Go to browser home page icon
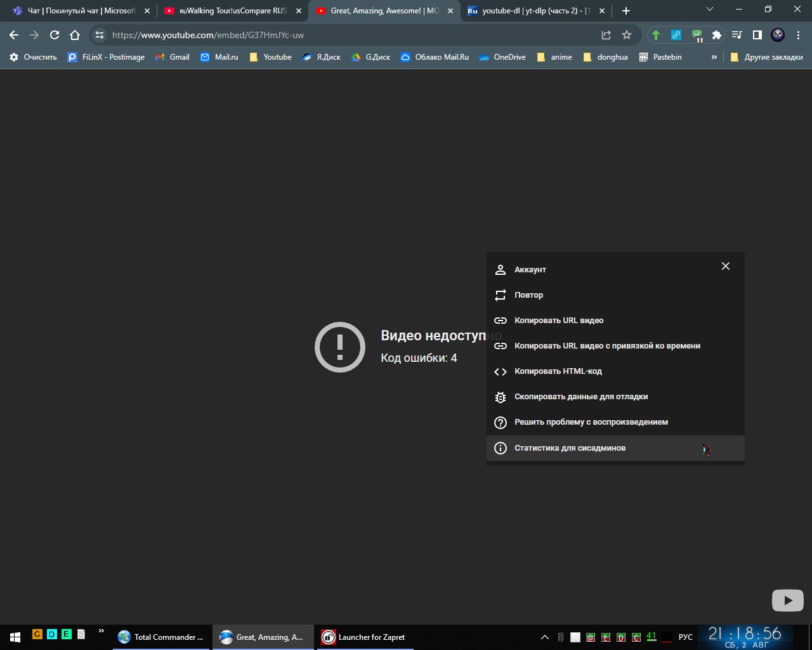Screen dimensions: 812x650 [75, 35]
